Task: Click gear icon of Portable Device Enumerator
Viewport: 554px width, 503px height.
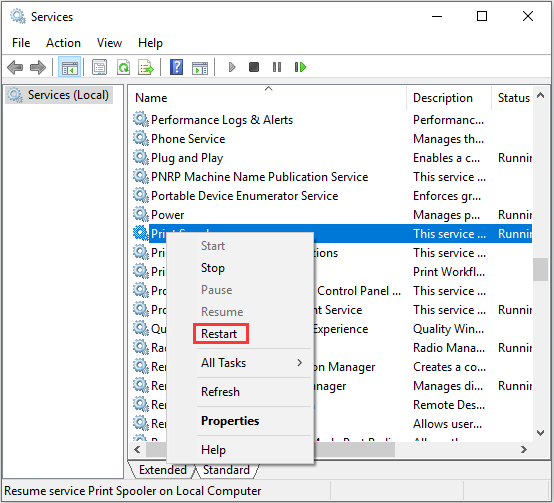Action: (141, 195)
